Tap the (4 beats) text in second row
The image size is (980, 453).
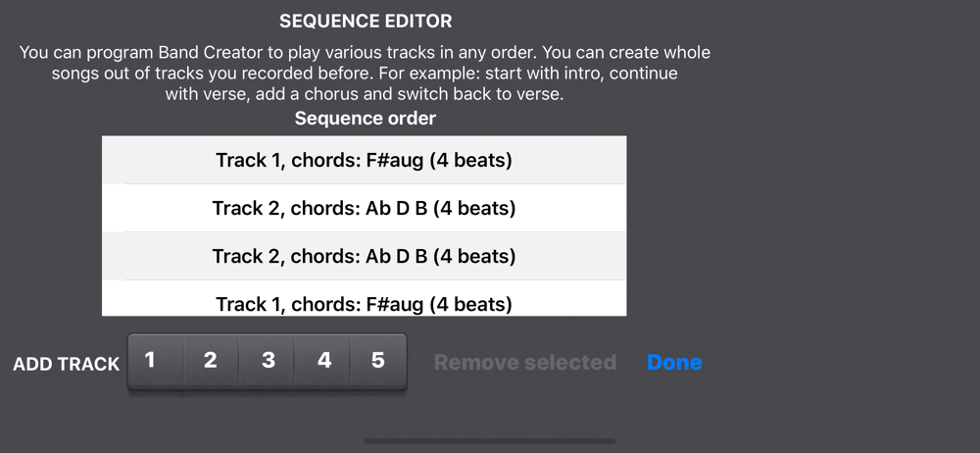(x=474, y=208)
